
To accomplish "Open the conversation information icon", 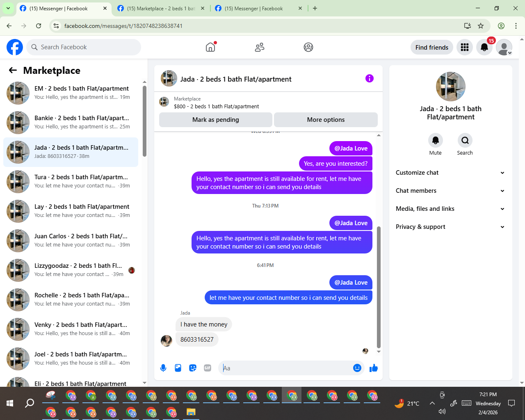I will click(x=370, y=78).
